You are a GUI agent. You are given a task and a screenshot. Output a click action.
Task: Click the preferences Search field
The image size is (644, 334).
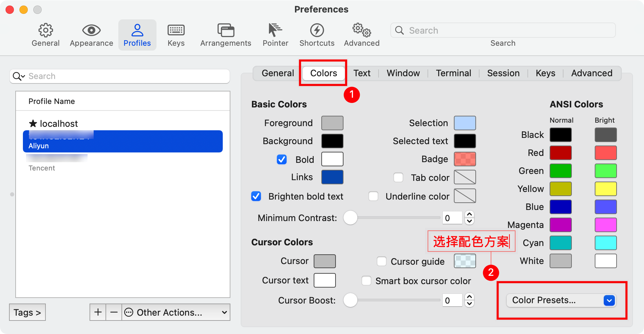click(x=503, y=30)
